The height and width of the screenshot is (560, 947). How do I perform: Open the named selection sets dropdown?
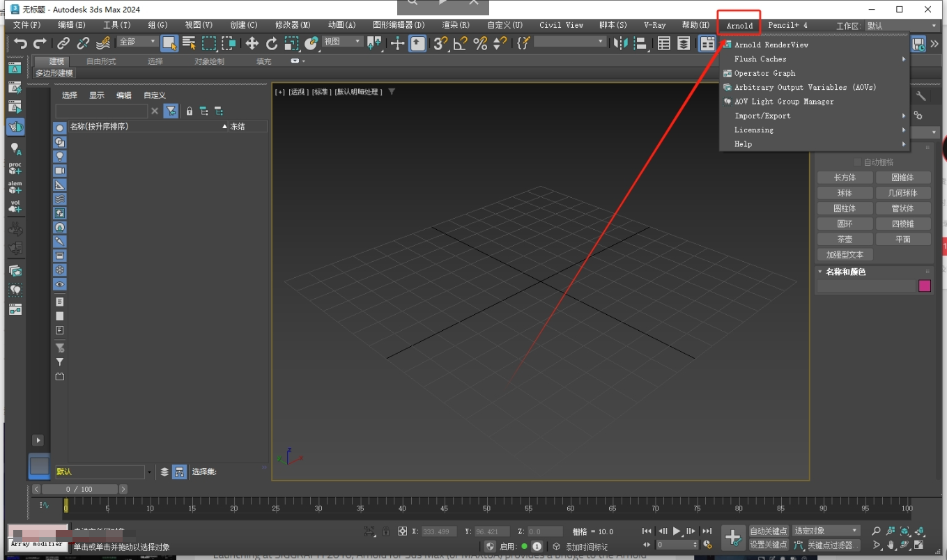click(570, 42)
